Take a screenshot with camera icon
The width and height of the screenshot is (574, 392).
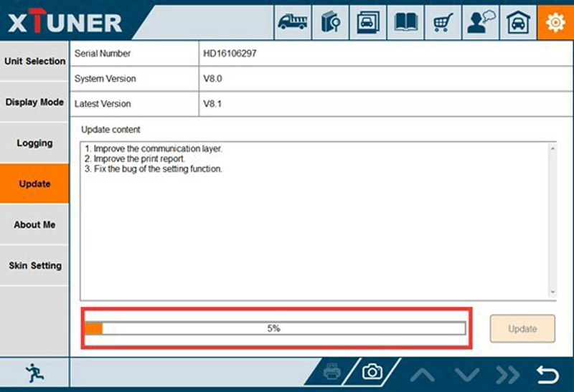pyautogui.click(x=372, y=372)
